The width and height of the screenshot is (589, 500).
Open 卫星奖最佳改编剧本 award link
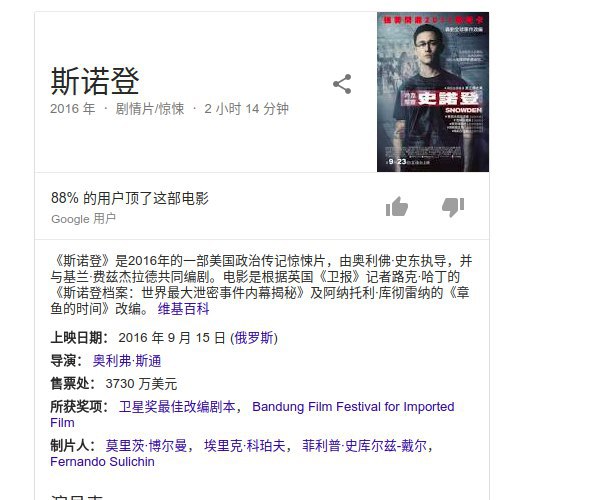[177, 406]
